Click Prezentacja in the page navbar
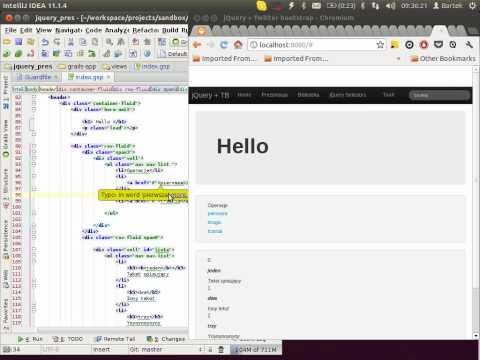 274,95
